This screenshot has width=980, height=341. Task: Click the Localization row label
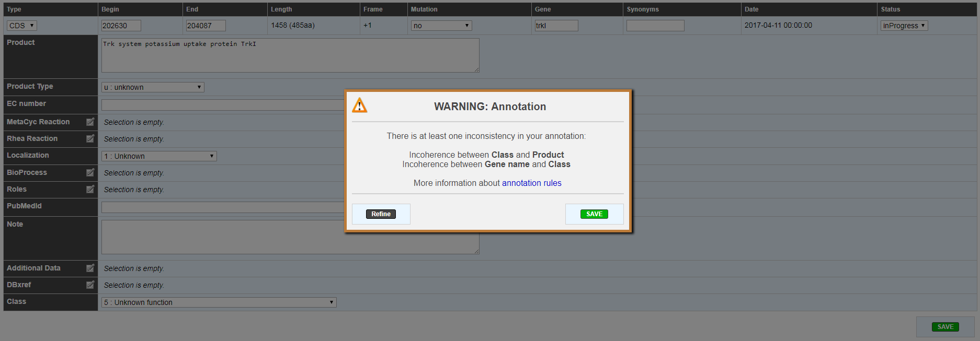28,155
